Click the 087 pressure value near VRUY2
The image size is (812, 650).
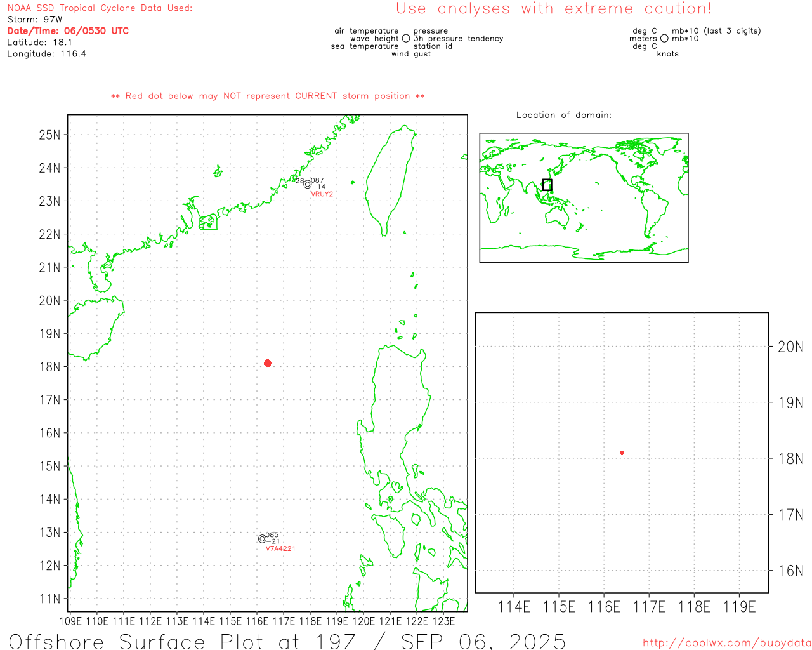pos(317,181)
